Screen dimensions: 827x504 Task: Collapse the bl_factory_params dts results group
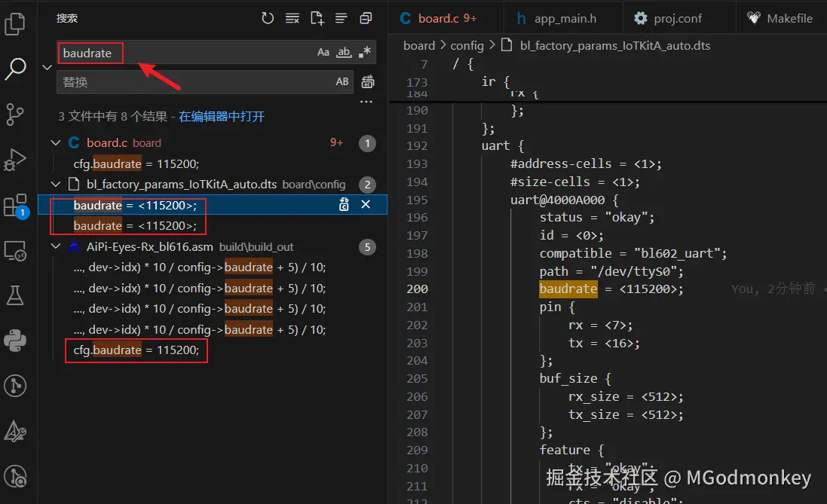[55, 184]
